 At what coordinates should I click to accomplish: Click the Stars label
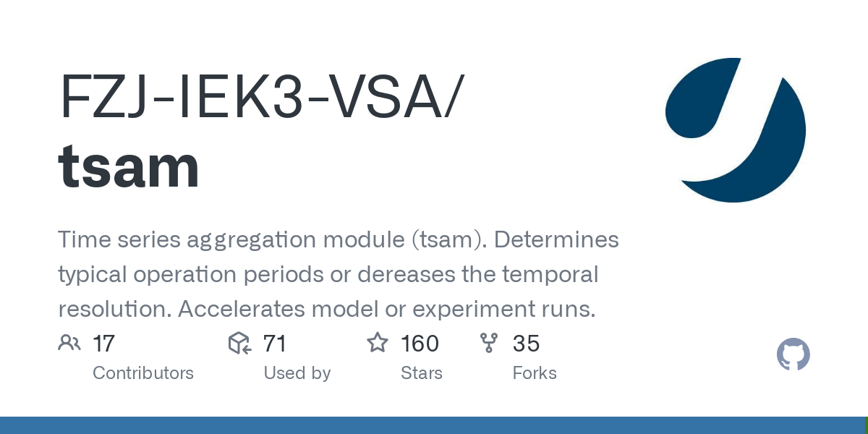click(x=422, y=373)
